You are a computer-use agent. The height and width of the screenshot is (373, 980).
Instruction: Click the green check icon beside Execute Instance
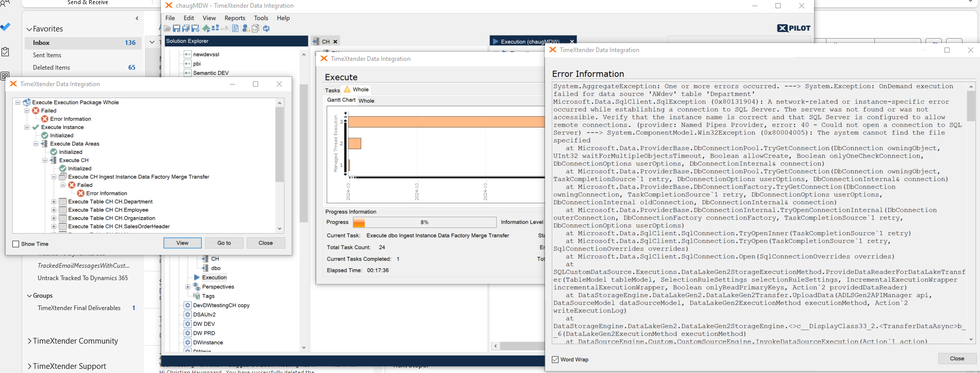pyautogui.click(x=36, y=127)
